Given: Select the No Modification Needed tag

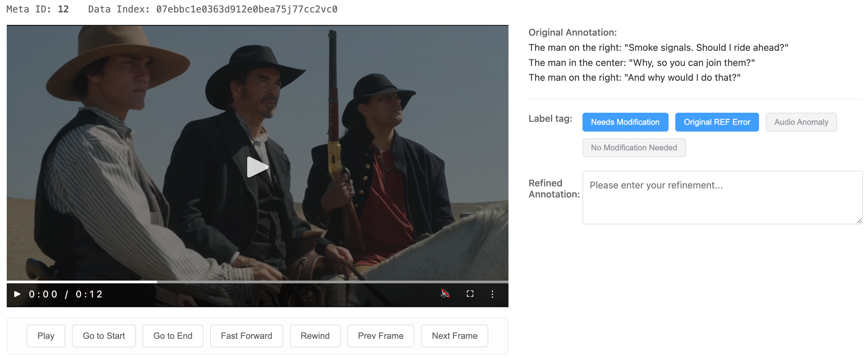Looking at the screenshot, I should [x=634, y=148].
